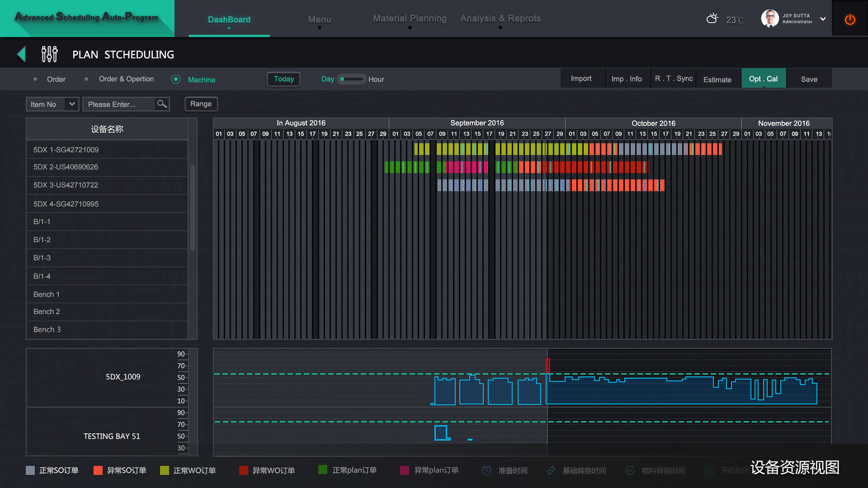868x488 pixels.
Task: Click the Joy Dutta profile avatar
Action: (x=769, y=19)
